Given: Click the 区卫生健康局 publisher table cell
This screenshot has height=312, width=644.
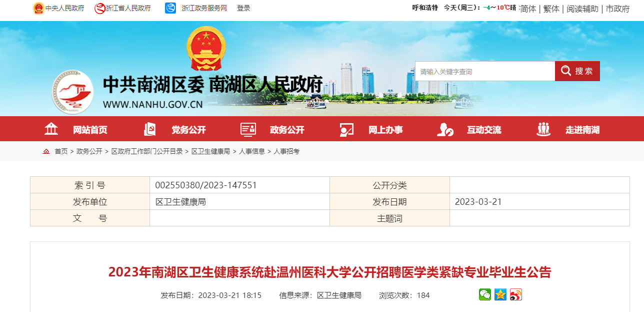Looking at the screenshot, I should coord(239,202).
